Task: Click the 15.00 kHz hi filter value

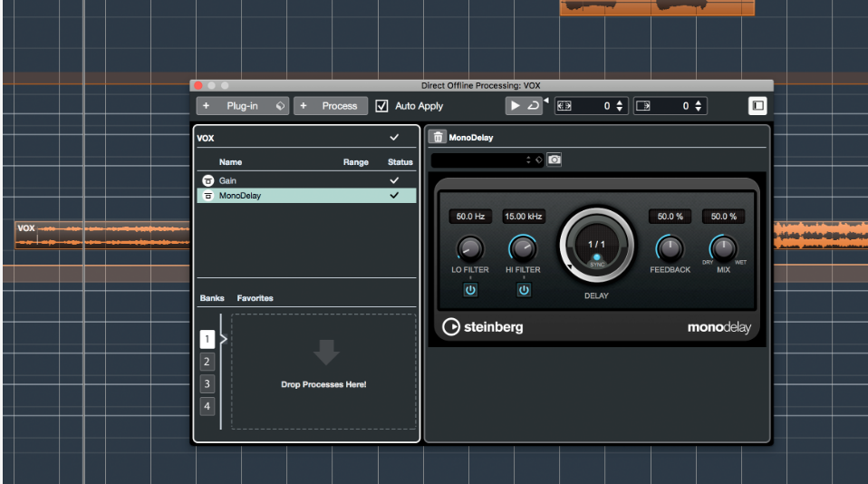Action: coord(523,217)
